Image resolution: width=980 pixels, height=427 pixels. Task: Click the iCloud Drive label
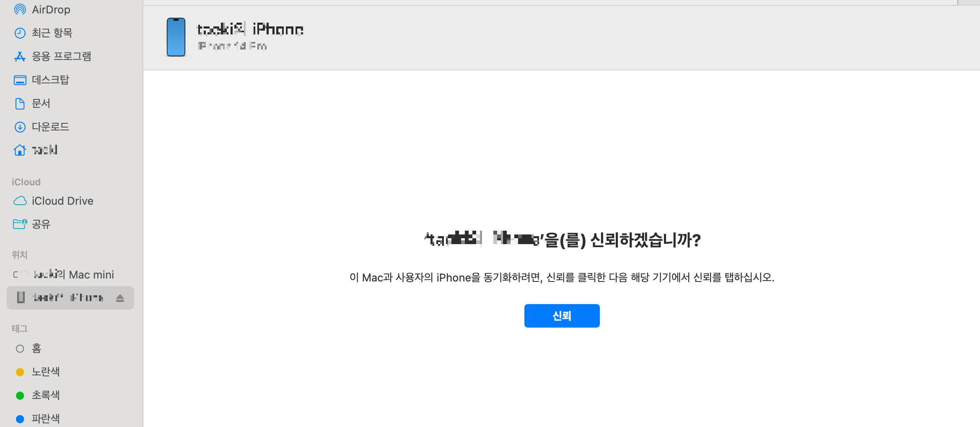[62, 201]
